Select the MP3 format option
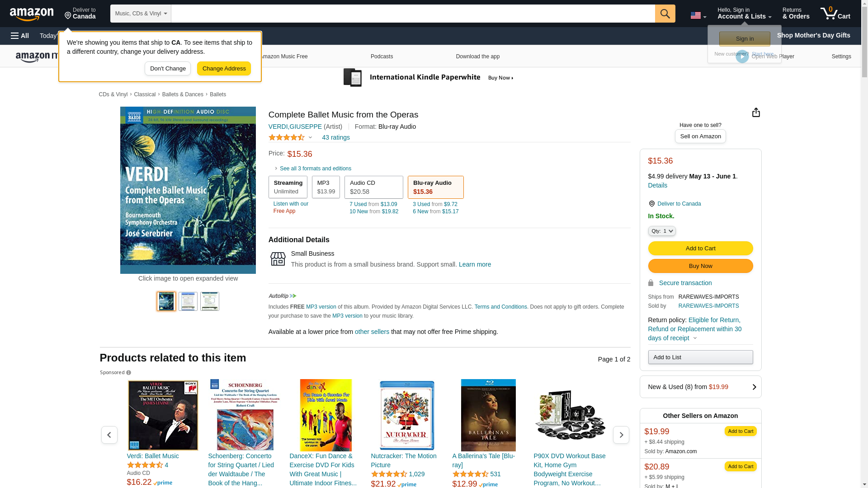The height and width of the screenshot is (488, 868). coord(325,187)
